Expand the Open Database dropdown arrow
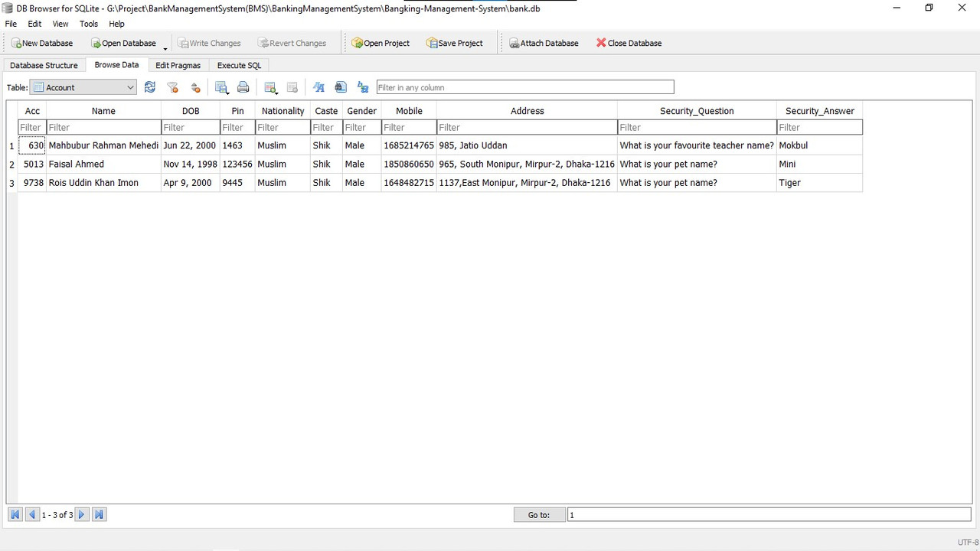 click(x=165, y=47)
